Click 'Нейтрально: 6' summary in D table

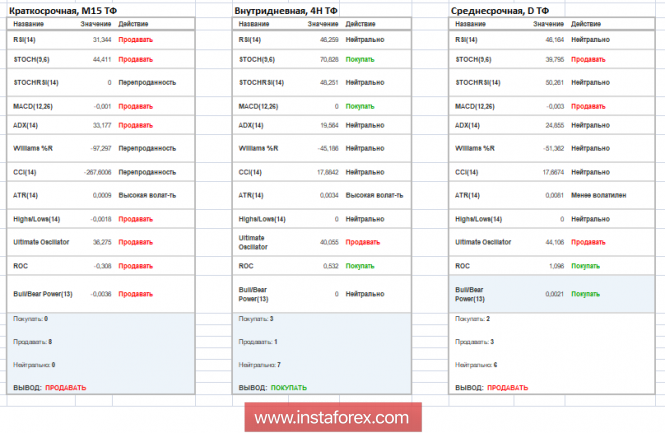(476, 365)
